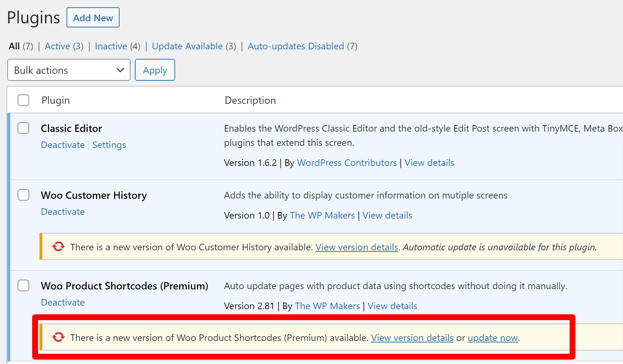This screenshot has width=623, height=364.
Task: View details for Woo Product Shortcodes (Premium)
Action: point(392,306)
